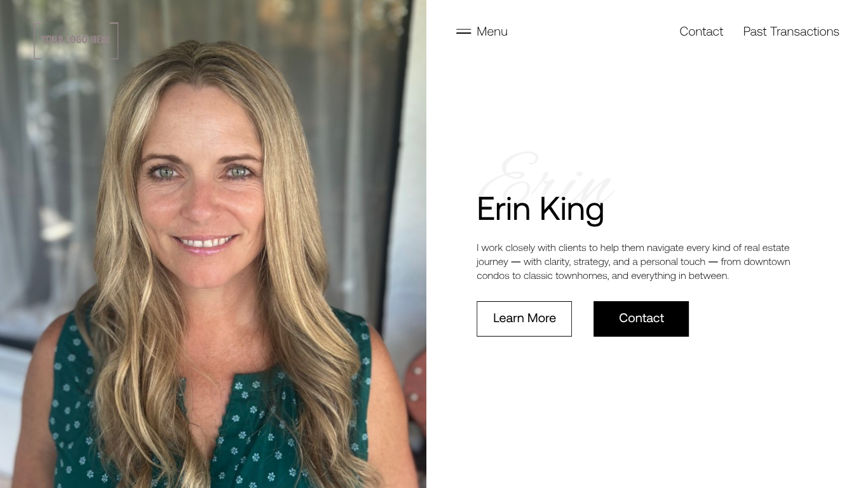Click the 'Erin King' heading
This screenshot has height=488, width=868.
pos(540,209)
